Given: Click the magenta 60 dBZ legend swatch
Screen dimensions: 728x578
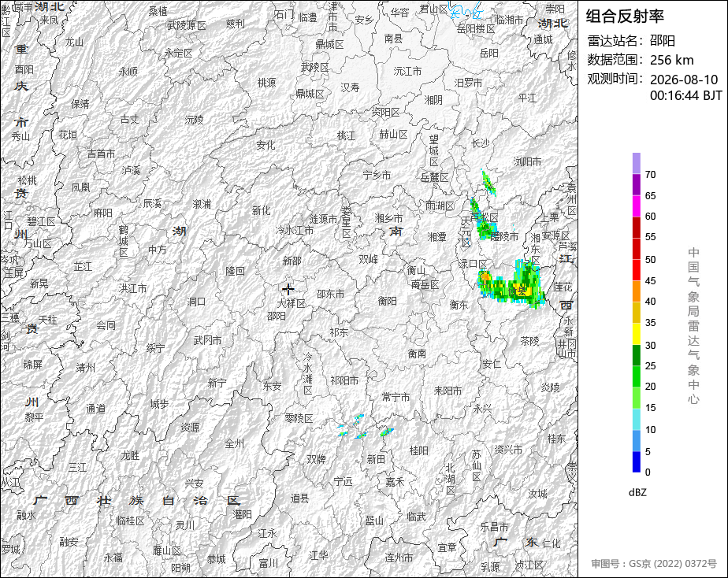Looking at the screenshot, I should coord(636,206).
